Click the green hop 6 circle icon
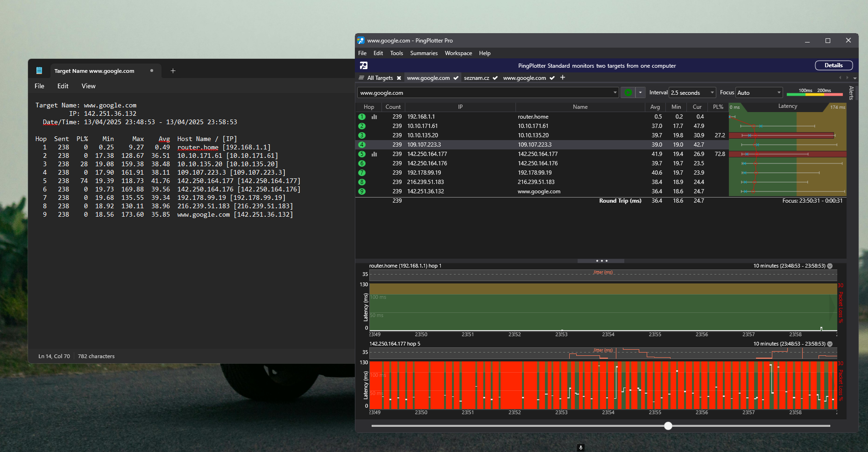This screenshot has height=452, width=868. pos(362,163)
